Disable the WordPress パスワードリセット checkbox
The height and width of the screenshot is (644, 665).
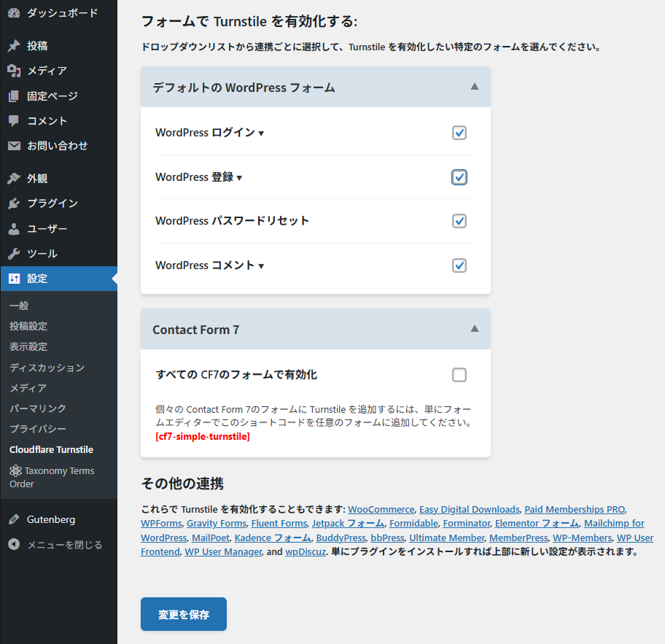point(459,221)
